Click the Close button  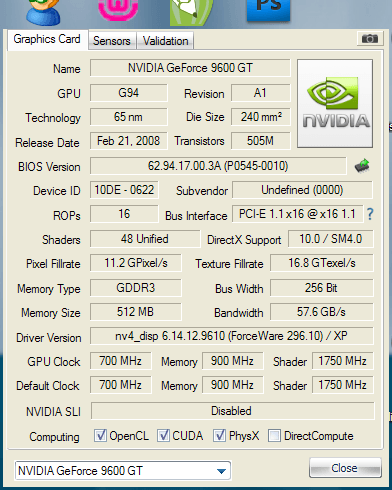pyautogui.click(x=345, y=468)
